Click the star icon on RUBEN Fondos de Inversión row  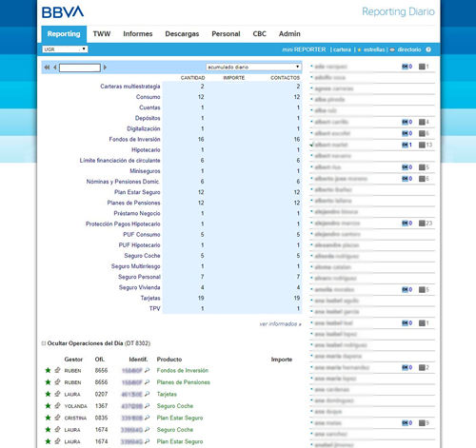tap(48, 370)
